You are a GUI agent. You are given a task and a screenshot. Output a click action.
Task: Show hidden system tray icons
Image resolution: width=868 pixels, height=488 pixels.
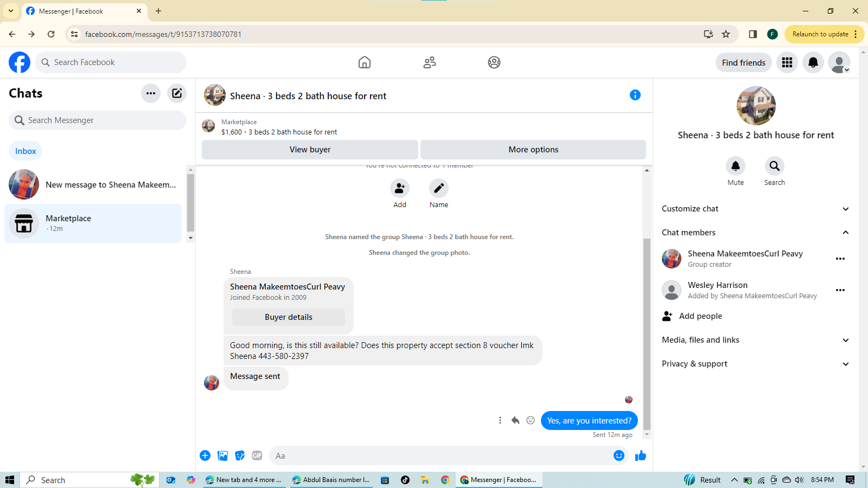[735, 480]
